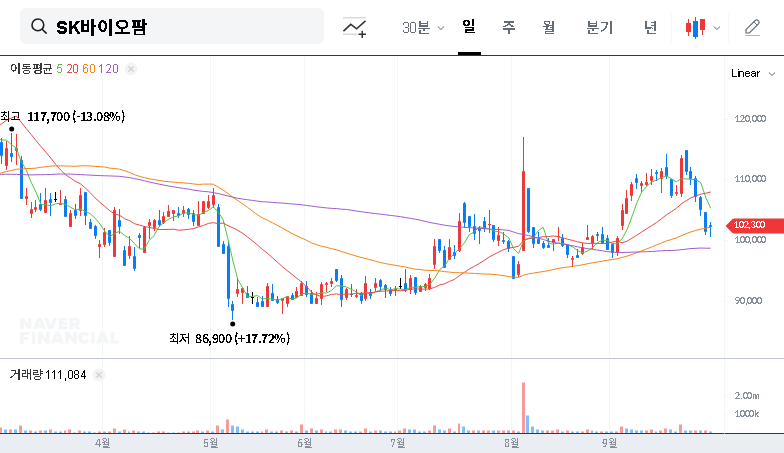Viewport: 784px width, 453px height.
Task: Open the pencil drawing tool
Action: point(752,27)
